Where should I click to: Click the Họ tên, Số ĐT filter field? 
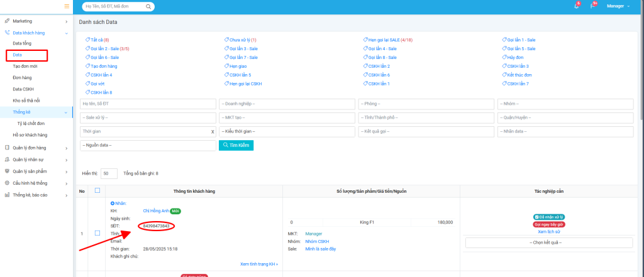click(x=147, y=104)
